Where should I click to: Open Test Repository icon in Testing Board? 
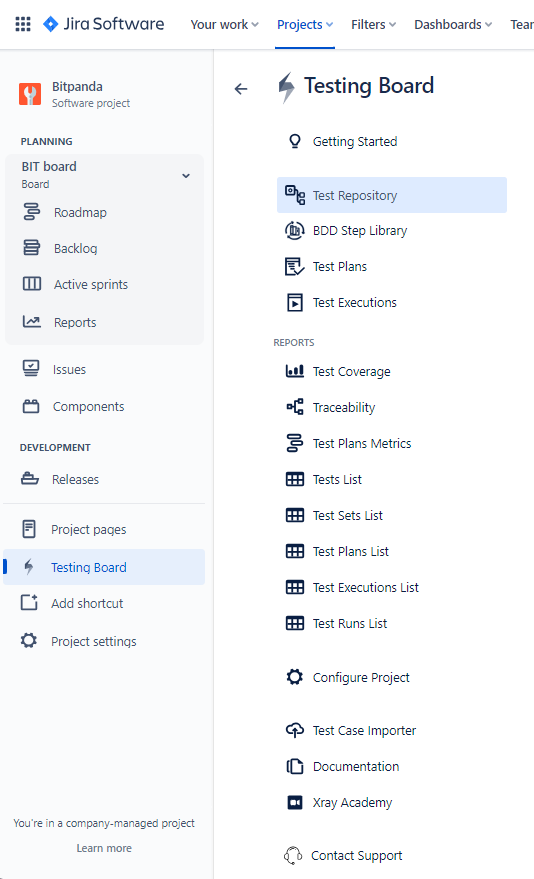(x=295, y=195)
